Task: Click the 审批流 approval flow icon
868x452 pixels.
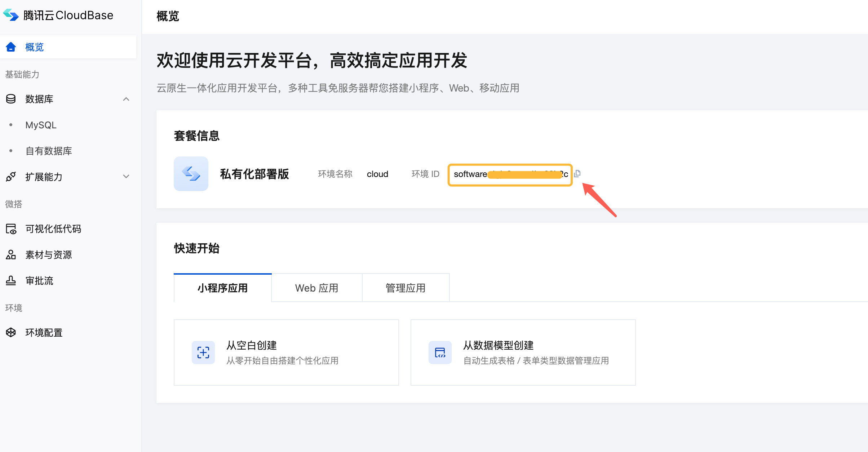Action: pos(11,280)
